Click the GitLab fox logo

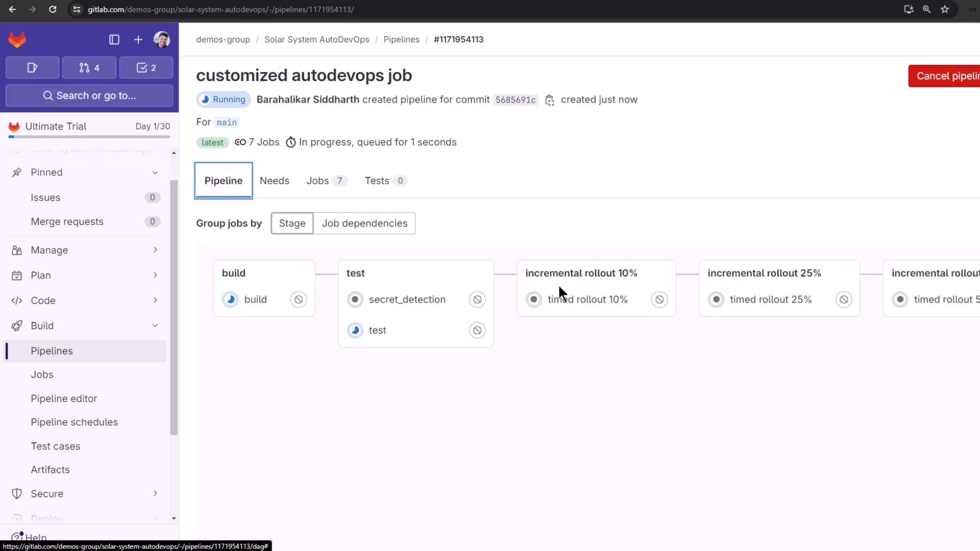click(x=17, y=40)
